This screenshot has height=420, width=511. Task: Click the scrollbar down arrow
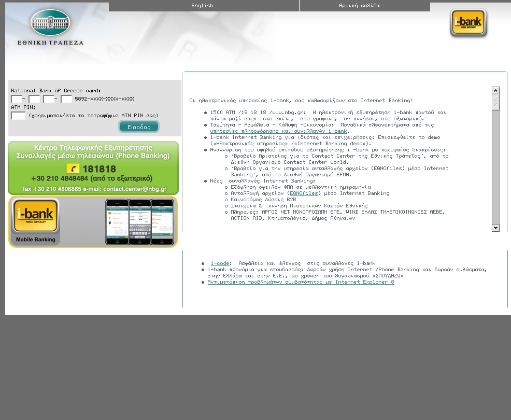[495, 228]
